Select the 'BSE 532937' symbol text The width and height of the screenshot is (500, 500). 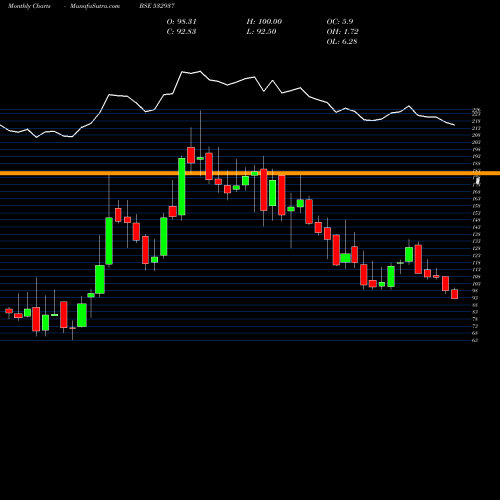pyautogui.click(x=157, y=6)
